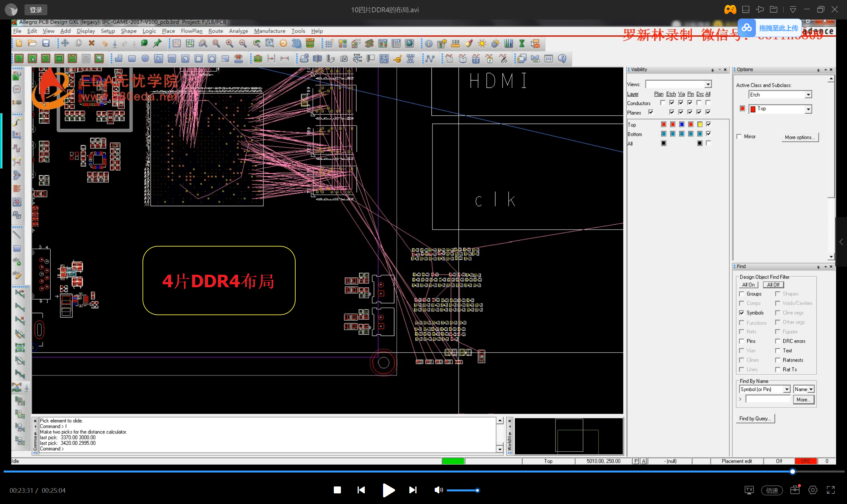Click the Add Connect route icon
Screen dimensions: 847x504
[17, 122]
